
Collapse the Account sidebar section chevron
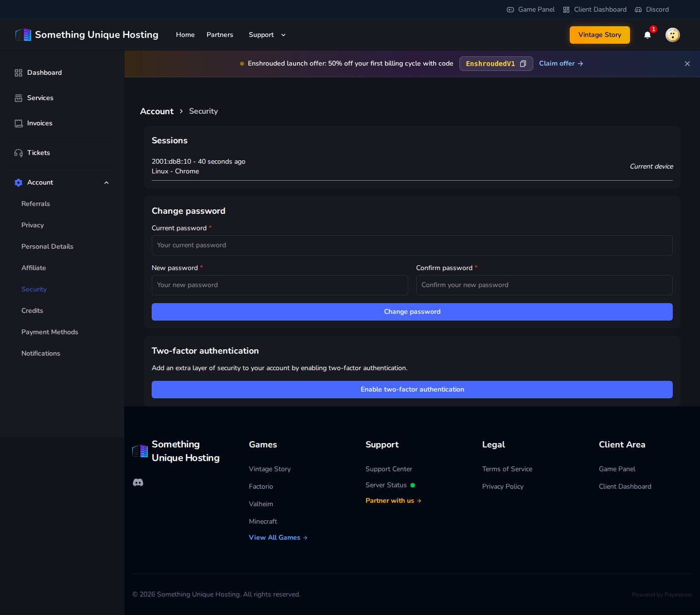[x=106, y=183]
